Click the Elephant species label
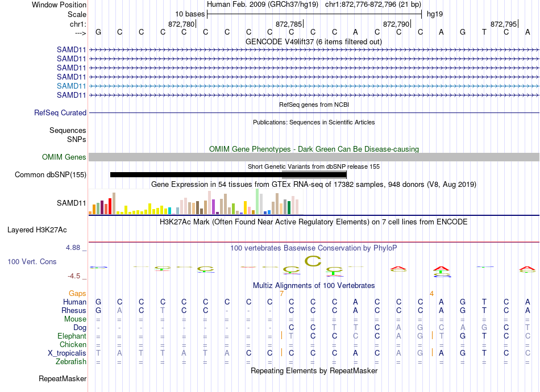 pos(72,336)
